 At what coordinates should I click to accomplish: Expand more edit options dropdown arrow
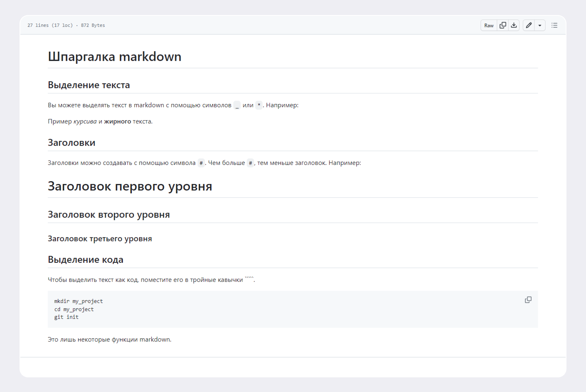point(540,25)
